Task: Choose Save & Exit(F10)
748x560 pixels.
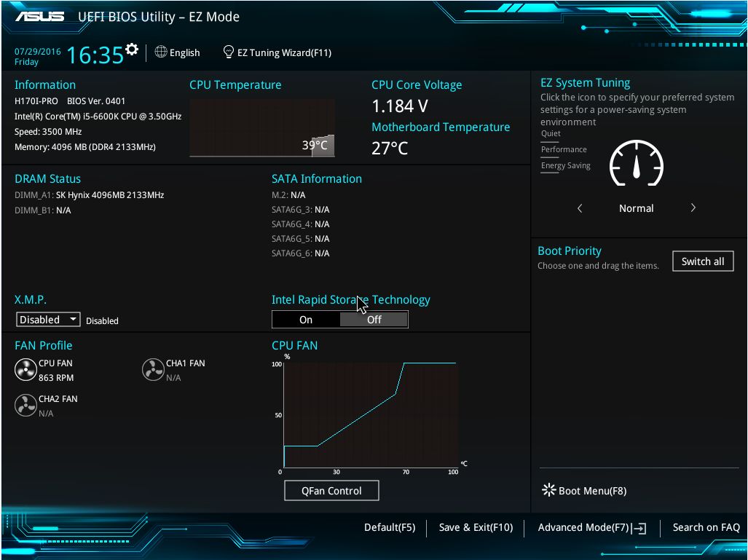Action: [476, 528]
